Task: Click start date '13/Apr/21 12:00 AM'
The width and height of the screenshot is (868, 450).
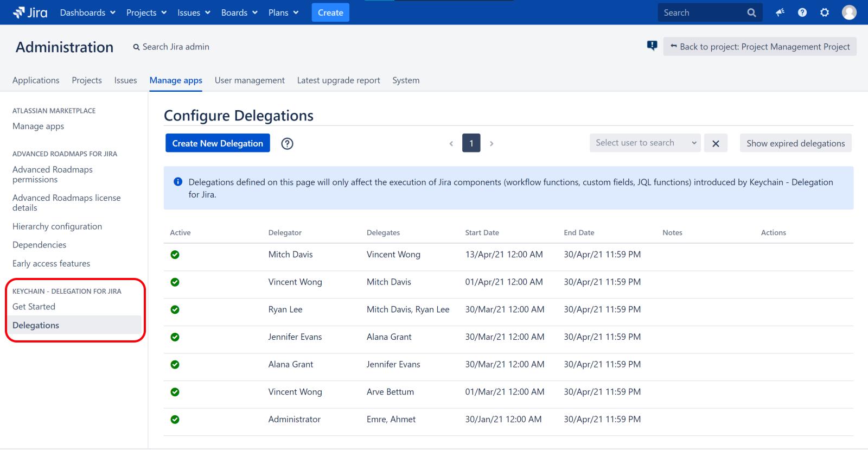Action: pyautogui.click(x=504, y=255)
